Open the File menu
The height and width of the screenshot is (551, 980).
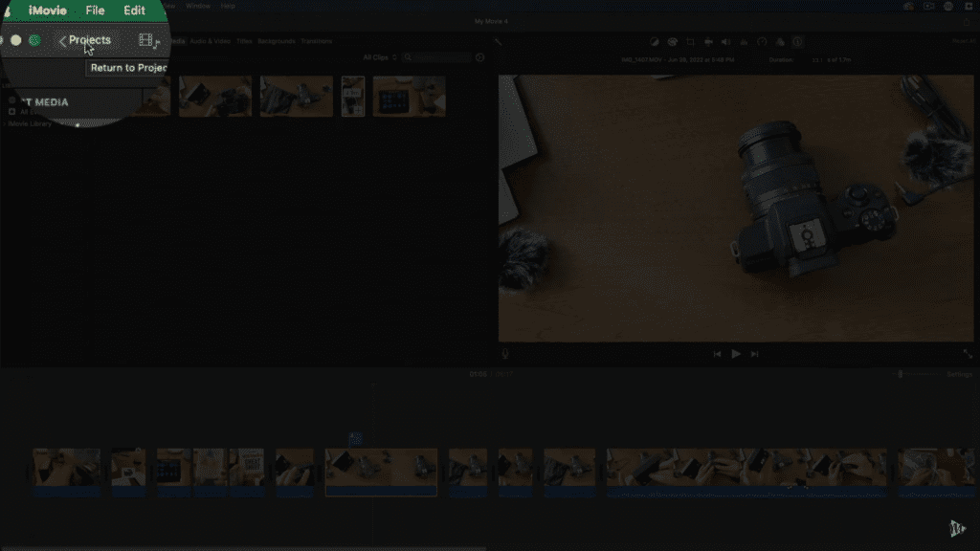(95, 11)
